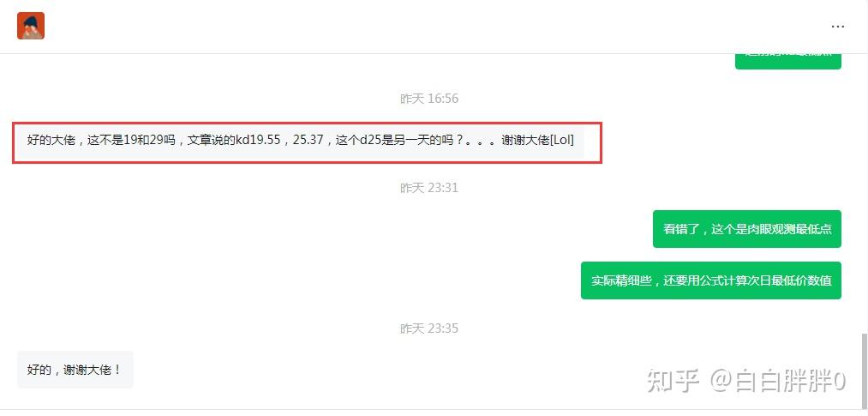The width and height of the screenshot is (868, 416).
Task: Select the green bubble about 公式计算次日最低价数值
Action: [x=711, y=280]
